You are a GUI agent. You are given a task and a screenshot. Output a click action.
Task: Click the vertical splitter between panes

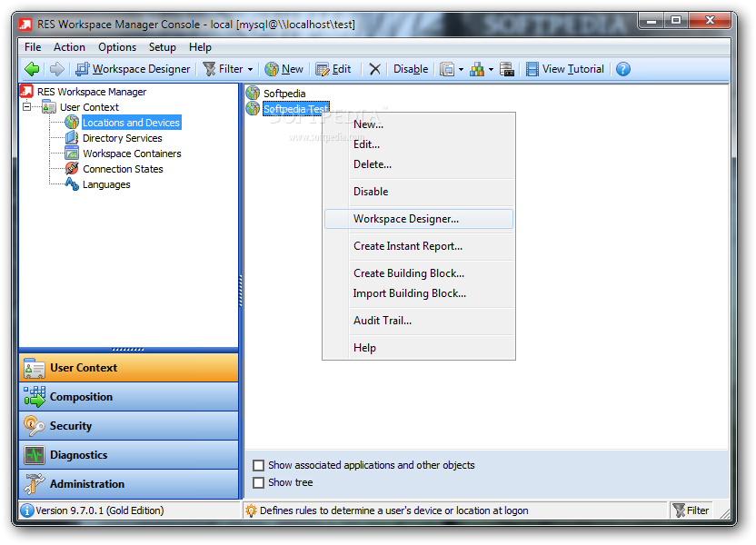[x=241, y=291]
